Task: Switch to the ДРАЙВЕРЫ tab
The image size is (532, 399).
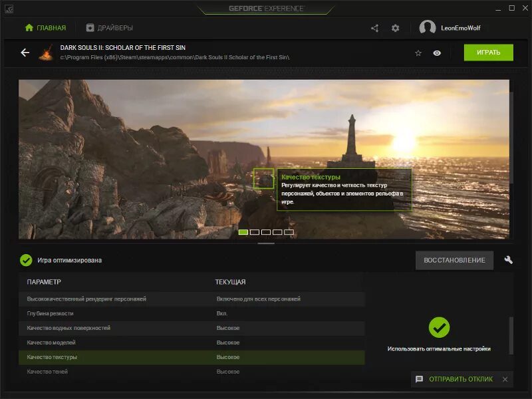Action: tap(109, 28)
